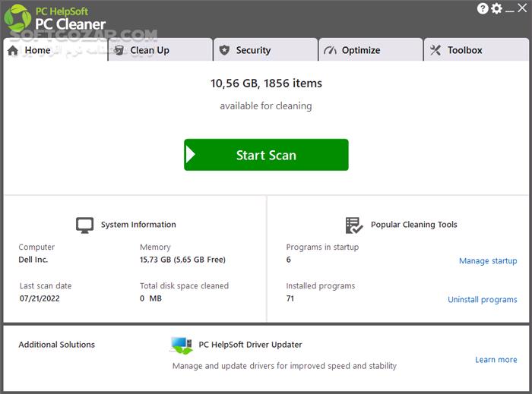Click the Home house icon
Image resolution: width=532 pixels, height=394 pixels.
13,50
